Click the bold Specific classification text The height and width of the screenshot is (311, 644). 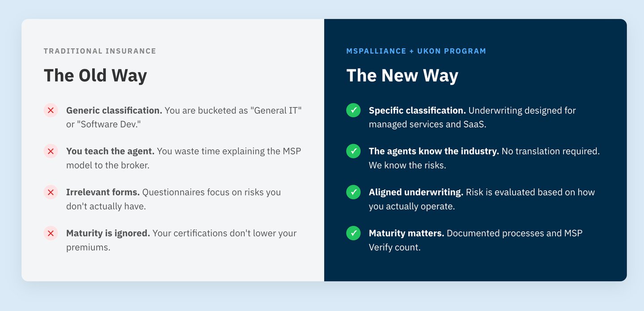click(x=417, y=111)
